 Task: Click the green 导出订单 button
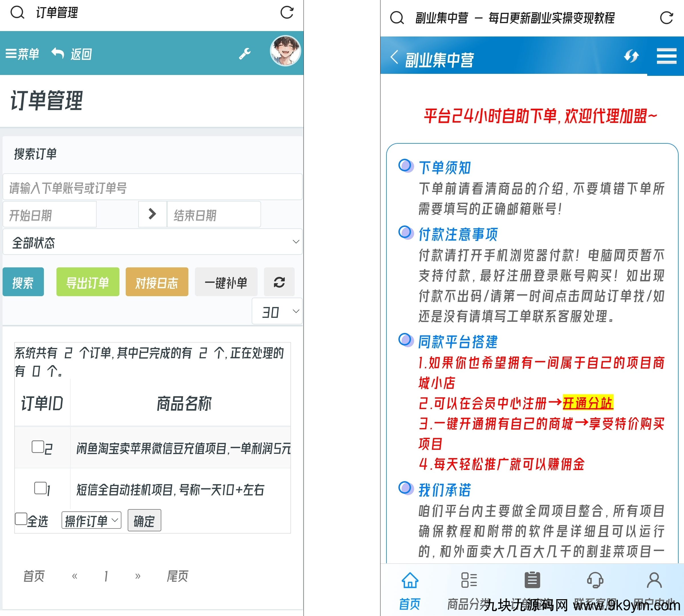88,282
